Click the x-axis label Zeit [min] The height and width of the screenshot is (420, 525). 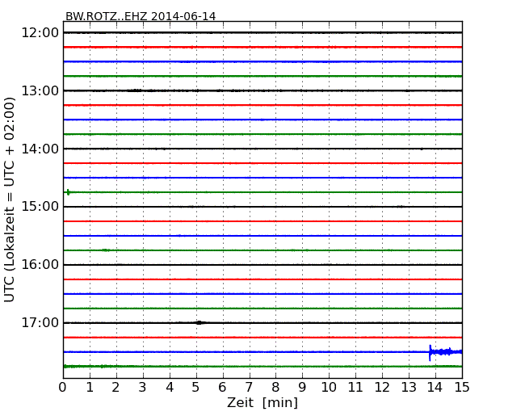click(x=262, y=402)
